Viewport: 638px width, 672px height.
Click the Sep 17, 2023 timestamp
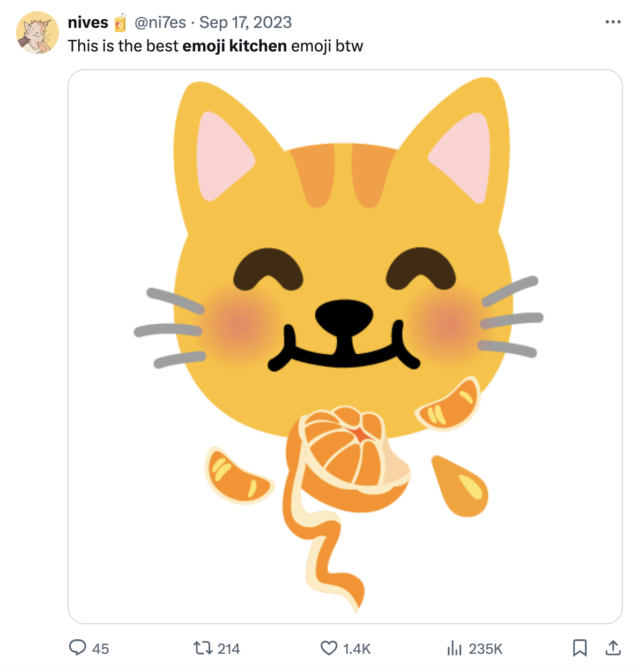coord(246,23)
